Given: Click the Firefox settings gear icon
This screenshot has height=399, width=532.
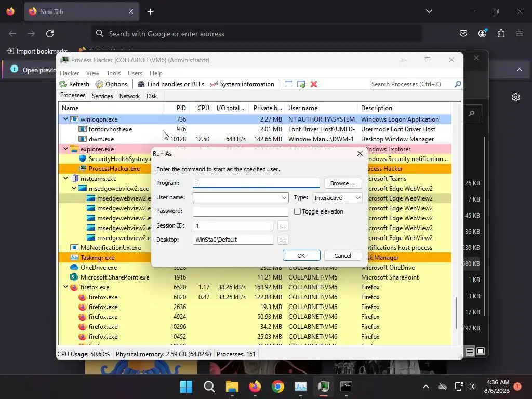Looking at the screenshot, I should tap(516, 97).
